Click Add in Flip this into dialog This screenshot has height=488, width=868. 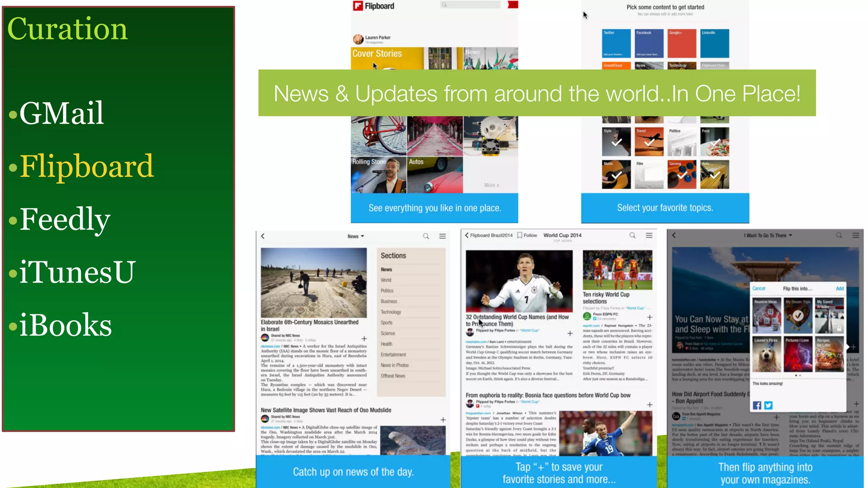click(840, 288)
